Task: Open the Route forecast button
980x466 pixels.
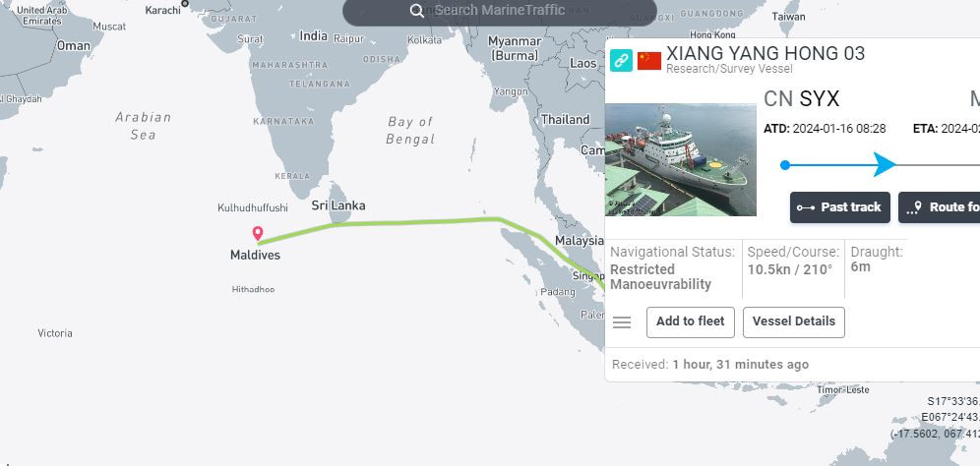Action: [x=940, y=207]
